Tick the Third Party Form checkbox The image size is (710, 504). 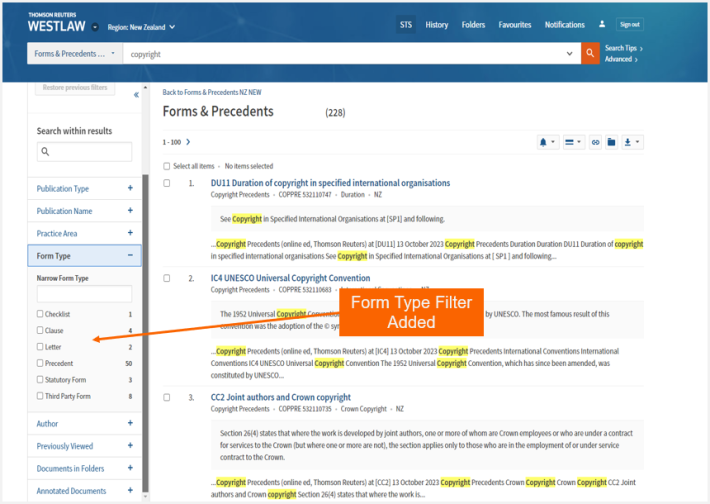tap(40, 395)
